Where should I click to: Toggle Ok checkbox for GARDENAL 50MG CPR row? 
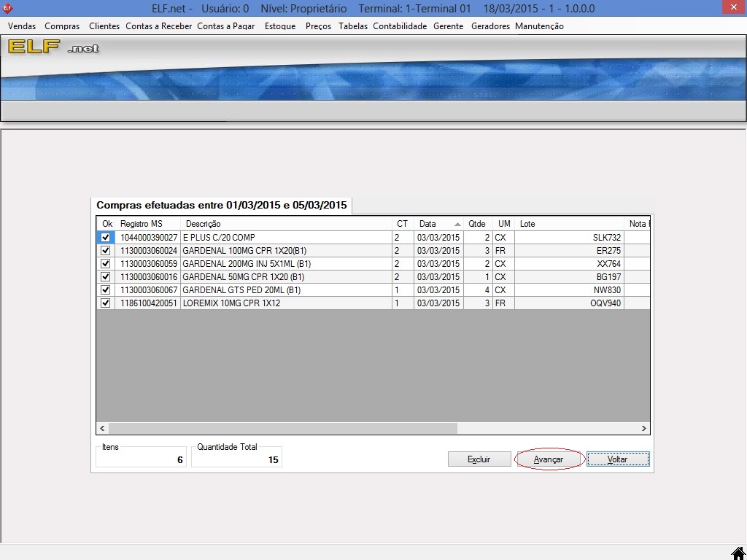(106, 276)
